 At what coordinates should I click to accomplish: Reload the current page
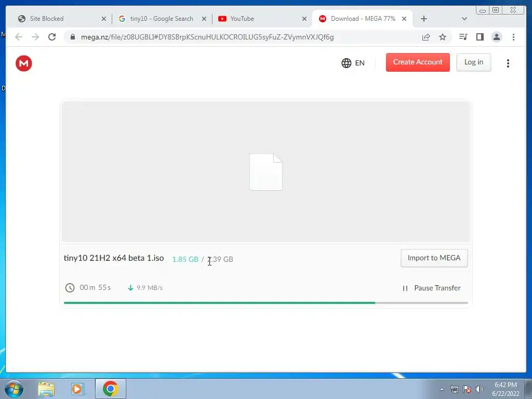(52, 37)
